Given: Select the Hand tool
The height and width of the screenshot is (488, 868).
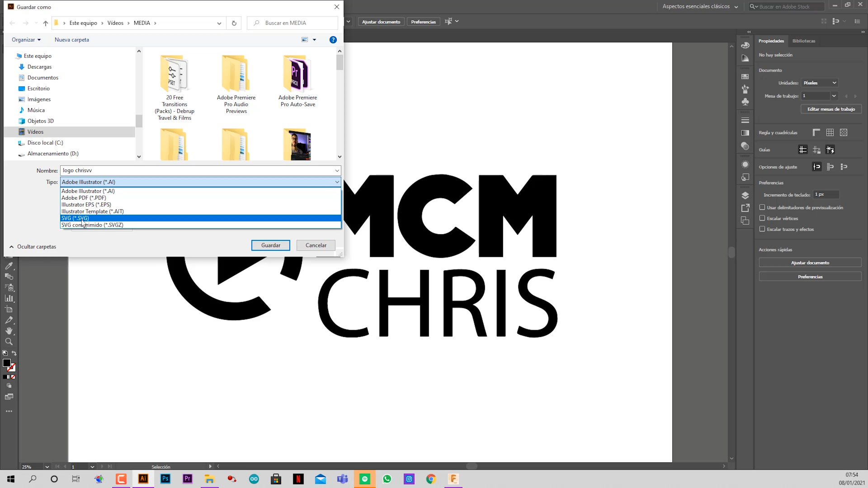Looking at the screenshot, I should pyautogui.click(x=9, y=331).
